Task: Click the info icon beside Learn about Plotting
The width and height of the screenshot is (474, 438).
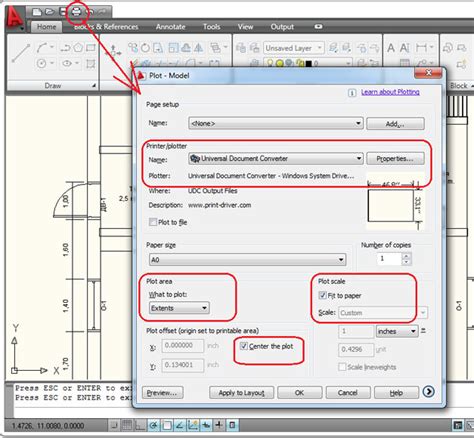Action: [x=352, y=93]
